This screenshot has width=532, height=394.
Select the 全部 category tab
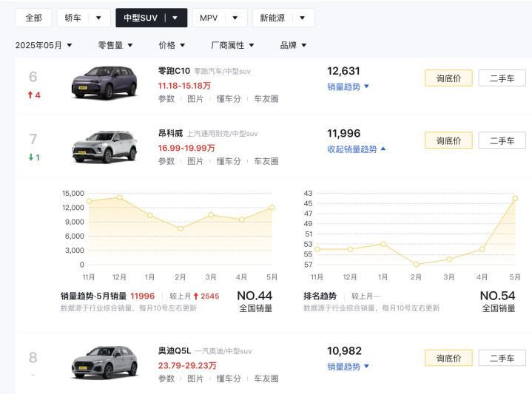33,18
